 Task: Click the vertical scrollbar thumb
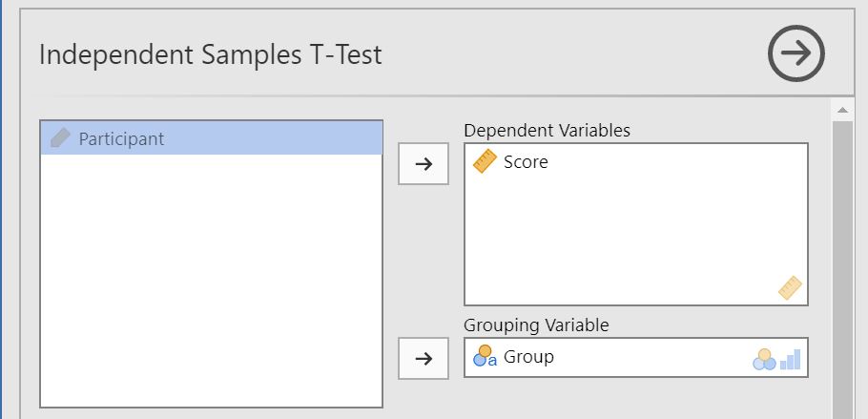pyautogui.click(x=842, y=267)
